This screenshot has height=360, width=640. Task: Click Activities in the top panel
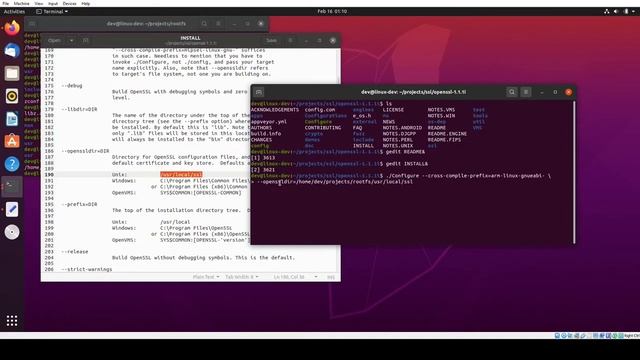14,11
